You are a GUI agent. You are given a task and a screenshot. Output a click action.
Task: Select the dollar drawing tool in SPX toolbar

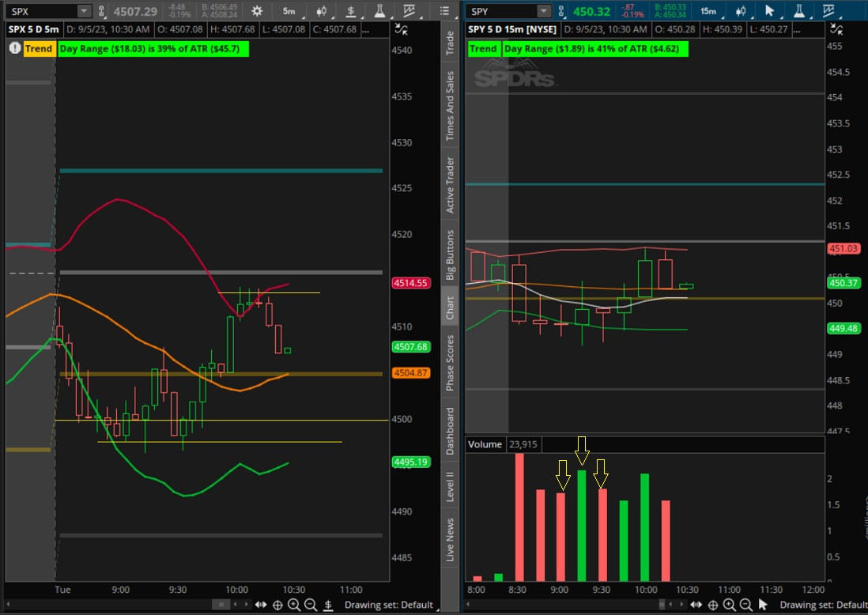coord(350,11)
